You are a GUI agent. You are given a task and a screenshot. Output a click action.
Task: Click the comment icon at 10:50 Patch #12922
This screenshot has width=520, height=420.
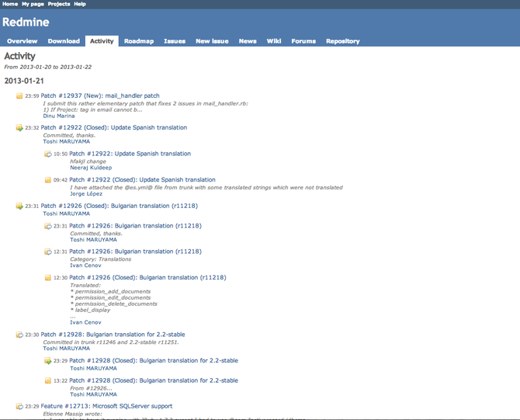(48, 154)
